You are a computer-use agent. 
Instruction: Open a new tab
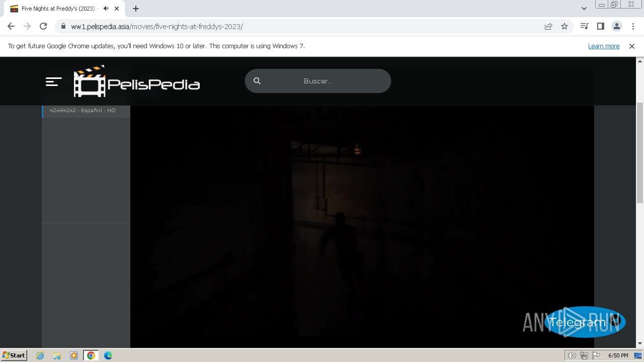(136, 9)
